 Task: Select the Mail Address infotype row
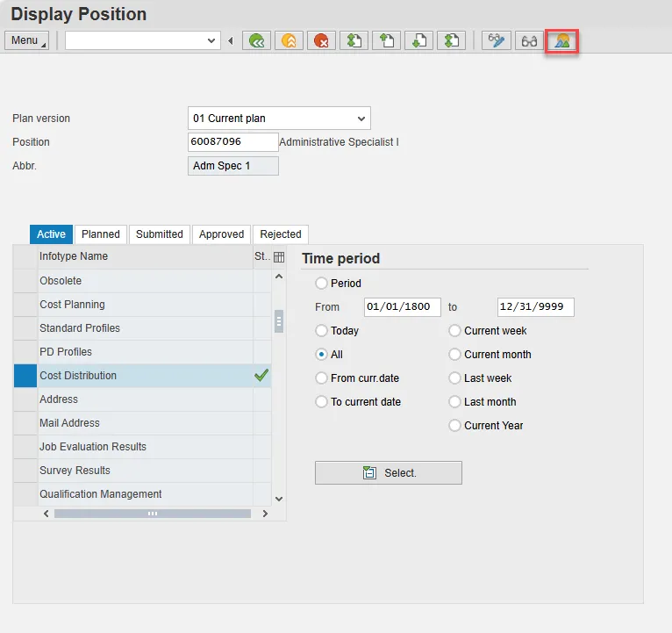click(x=145, y=423)
